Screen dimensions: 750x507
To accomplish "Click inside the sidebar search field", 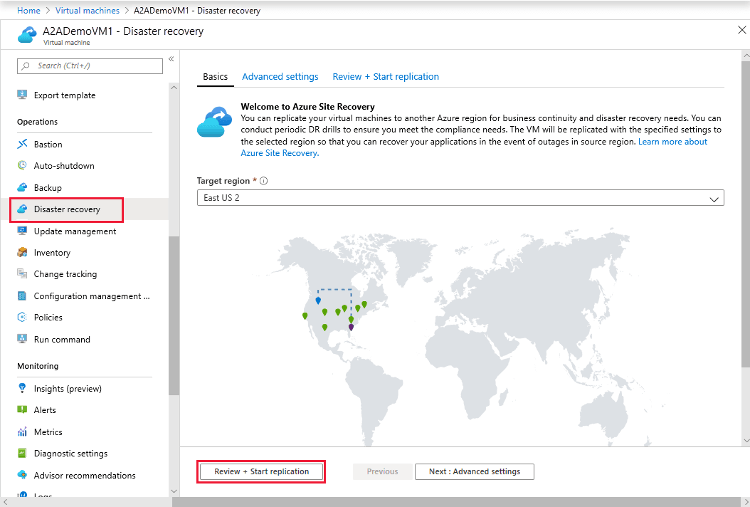I will pos(90,66).
